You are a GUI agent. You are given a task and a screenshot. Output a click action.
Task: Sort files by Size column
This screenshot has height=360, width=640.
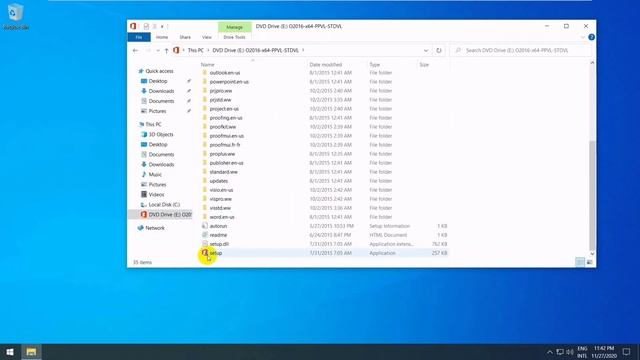tap(424, 64)
